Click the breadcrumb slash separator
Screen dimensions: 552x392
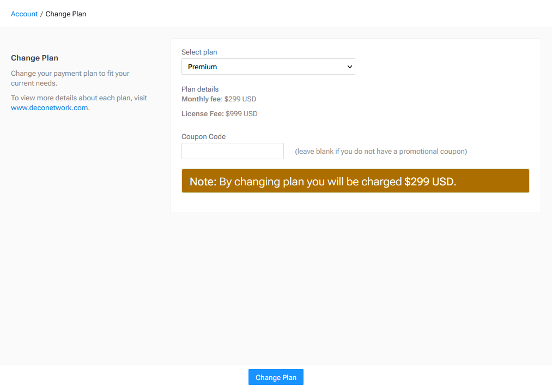point(41,14)
